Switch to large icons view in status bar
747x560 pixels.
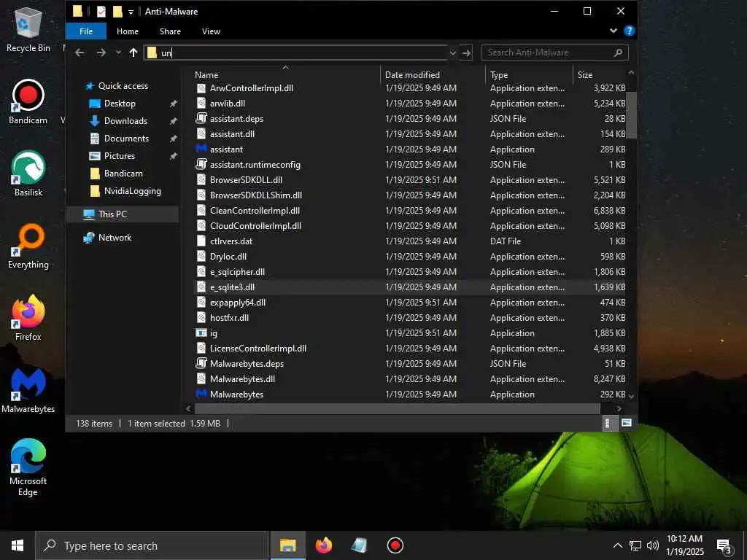coord(627,423)
